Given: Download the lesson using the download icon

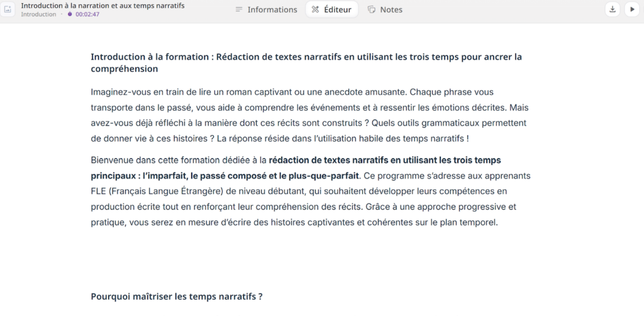Looking at the screenshot, I should click(x=612, y=9).
